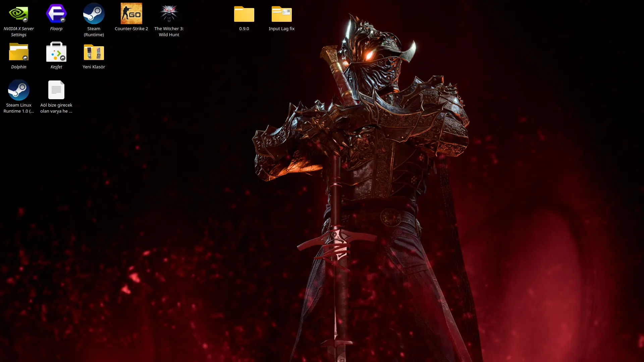This screenshot has width=644, height=362.
Task: Select the Steam Linux Runtime 1.0 icon
Action: tap(19, 90)
